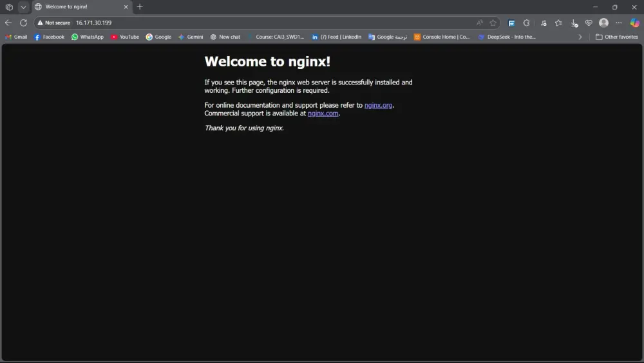Open the Facebook bookmark

coord(50,37)
